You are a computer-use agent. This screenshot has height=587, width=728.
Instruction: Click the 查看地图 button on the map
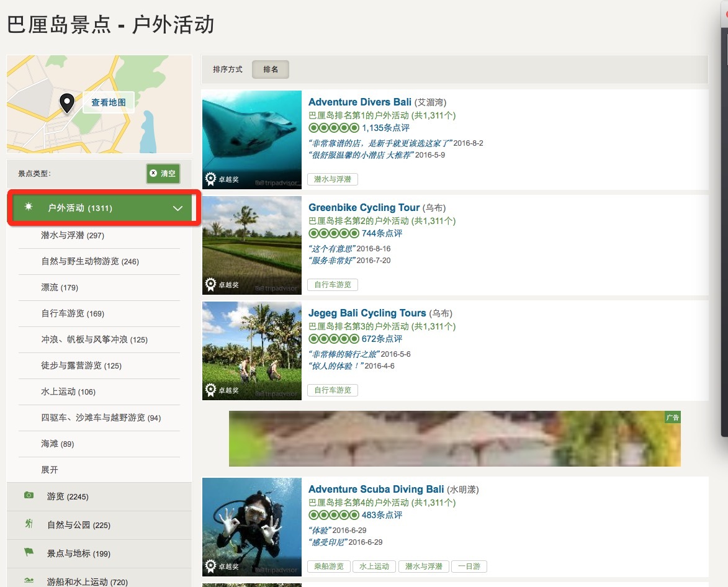(109, 102)
